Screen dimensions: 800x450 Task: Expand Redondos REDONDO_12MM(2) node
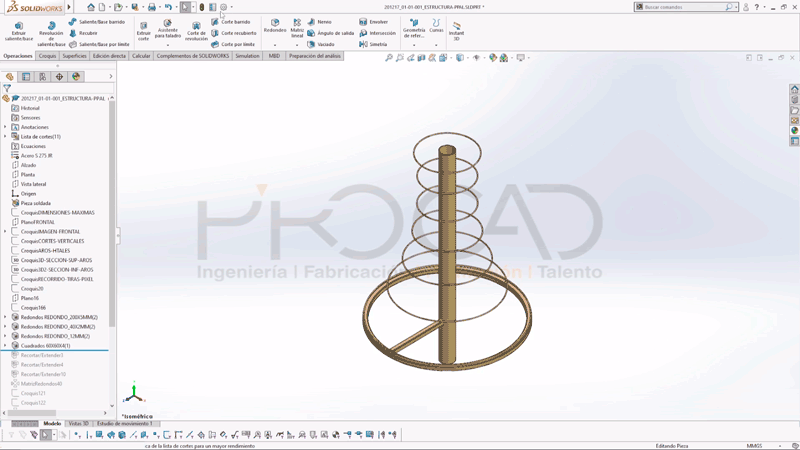pos(5,336)
